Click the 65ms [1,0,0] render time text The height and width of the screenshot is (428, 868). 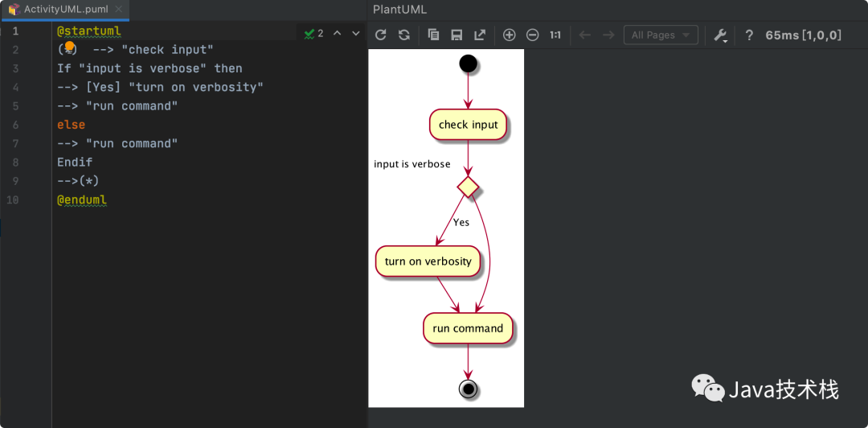tap(803, 35)
